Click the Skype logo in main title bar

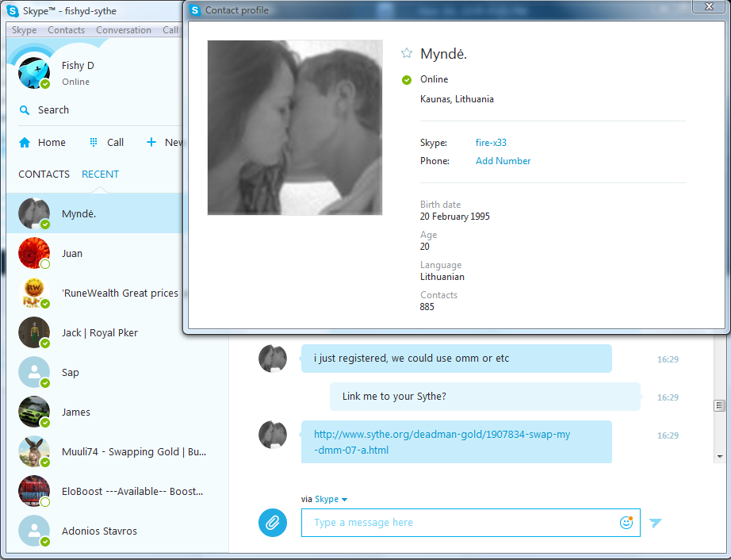13,11
